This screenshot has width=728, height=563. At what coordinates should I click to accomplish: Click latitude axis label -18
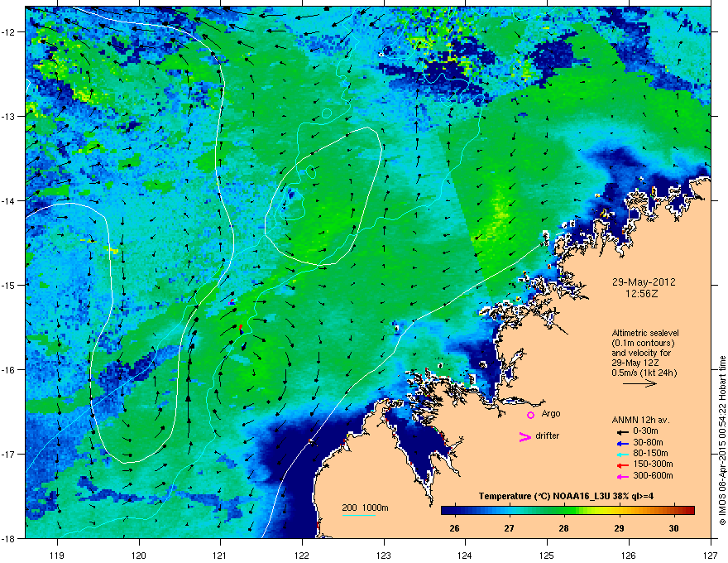(9, 538)
